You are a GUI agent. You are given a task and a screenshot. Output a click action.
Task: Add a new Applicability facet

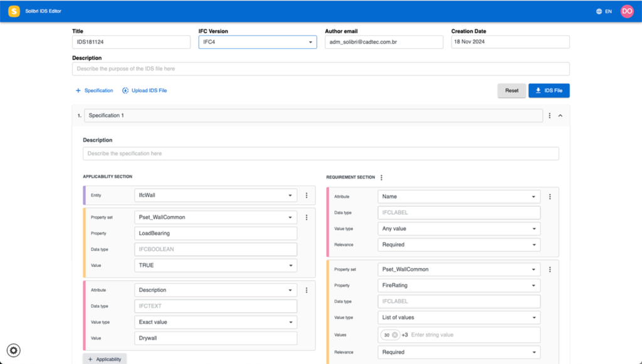105,359
